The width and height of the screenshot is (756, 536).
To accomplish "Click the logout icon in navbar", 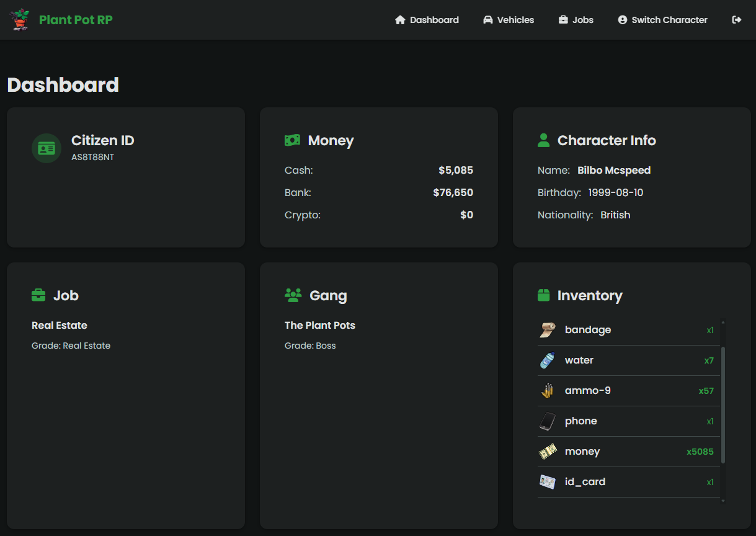I will [x=737, y=20].
